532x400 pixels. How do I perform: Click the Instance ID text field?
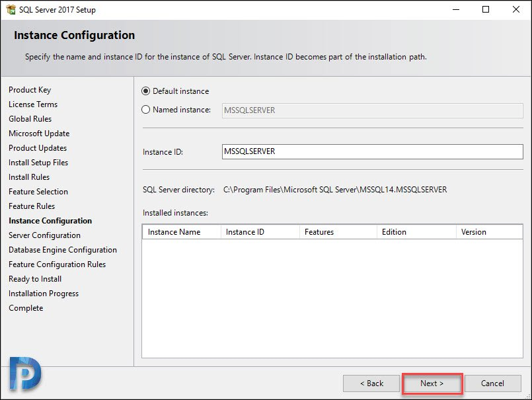click(372, 151)
